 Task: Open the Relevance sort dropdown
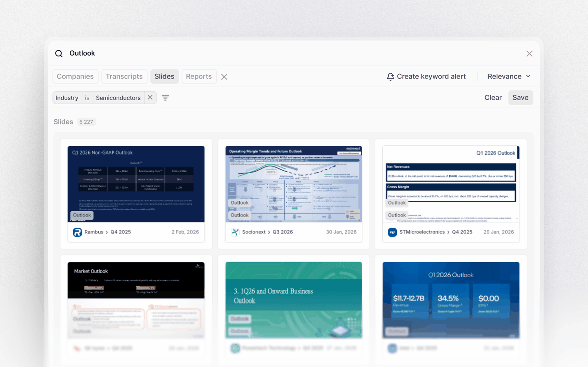[x=509, y=77]
